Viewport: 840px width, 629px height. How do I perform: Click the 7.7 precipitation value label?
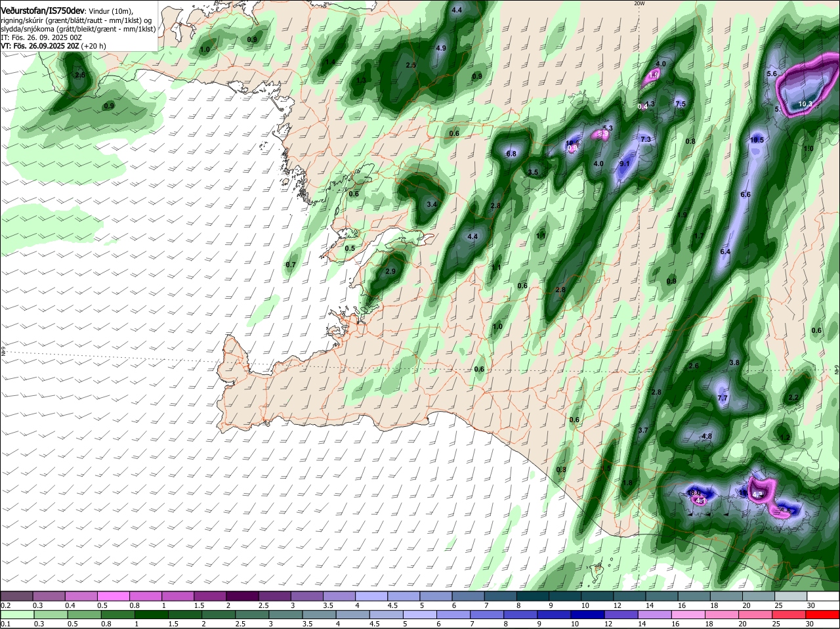[723, 398]
